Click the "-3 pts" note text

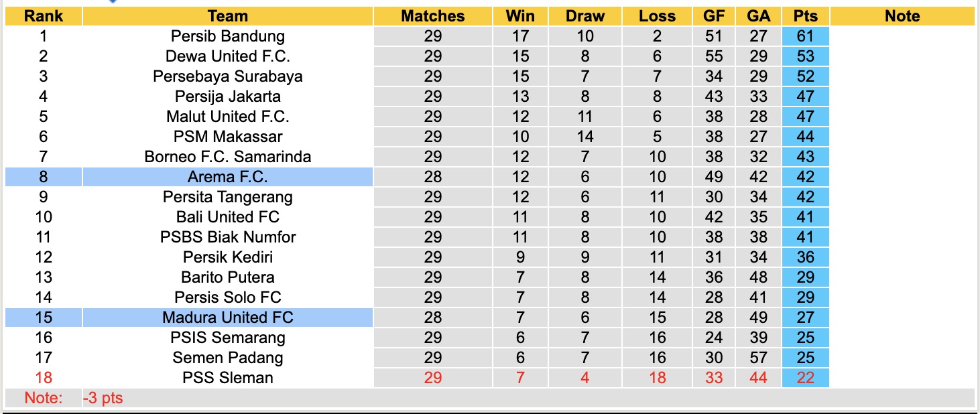point(103,398)
